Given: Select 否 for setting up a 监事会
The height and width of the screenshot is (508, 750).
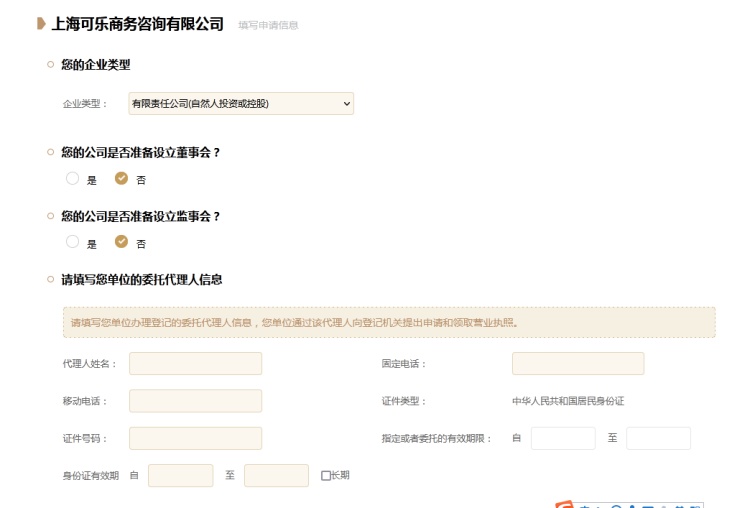Looking at the screenshot, I should (121, 242).
